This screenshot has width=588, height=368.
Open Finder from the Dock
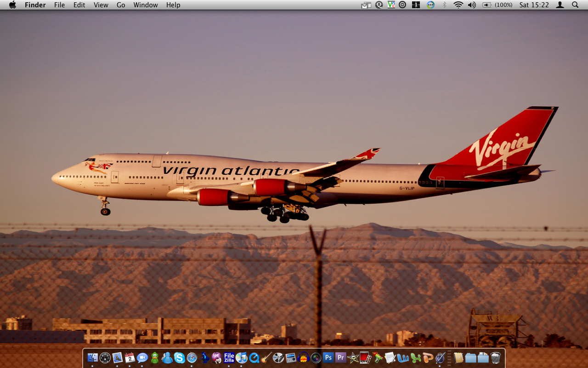93,357
